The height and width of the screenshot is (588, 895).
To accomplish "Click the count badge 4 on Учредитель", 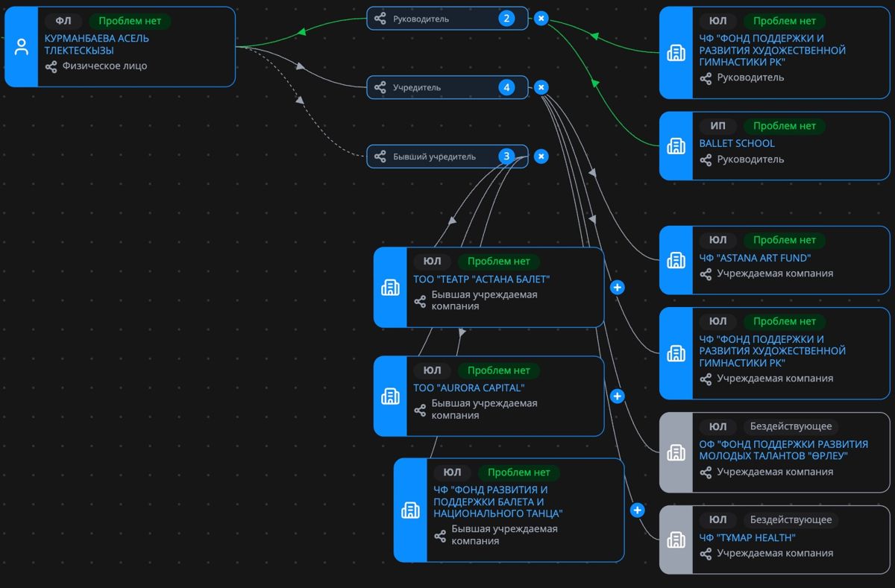I will 507,87.
